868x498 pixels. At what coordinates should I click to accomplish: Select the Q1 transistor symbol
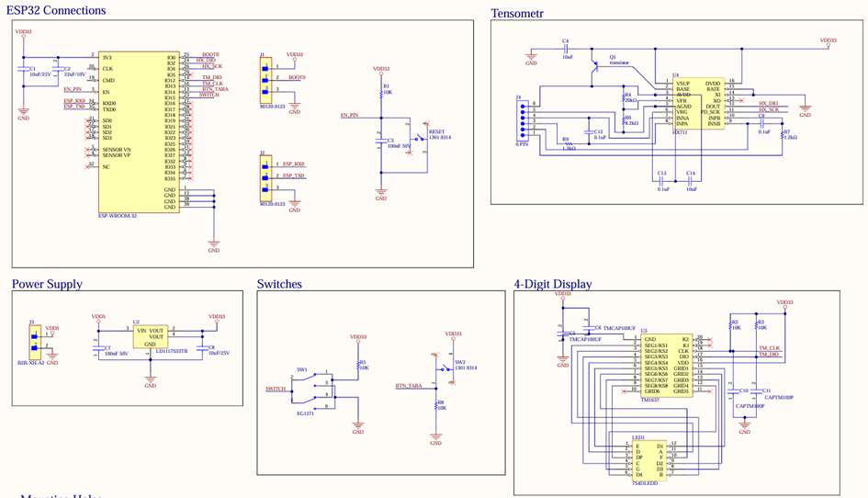pyautogui.click(x=594, y=66)
